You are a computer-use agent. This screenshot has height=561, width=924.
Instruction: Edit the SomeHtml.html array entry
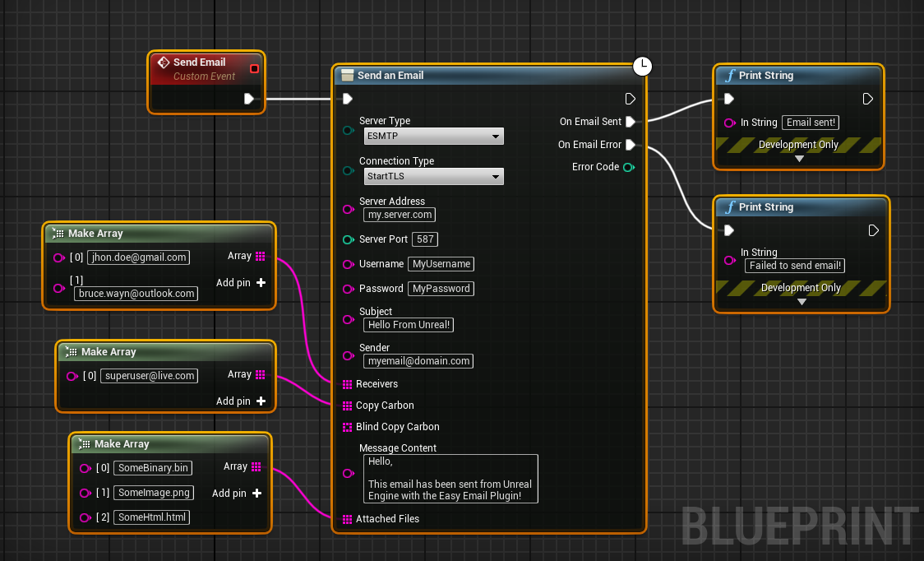[x=151, y=517]
